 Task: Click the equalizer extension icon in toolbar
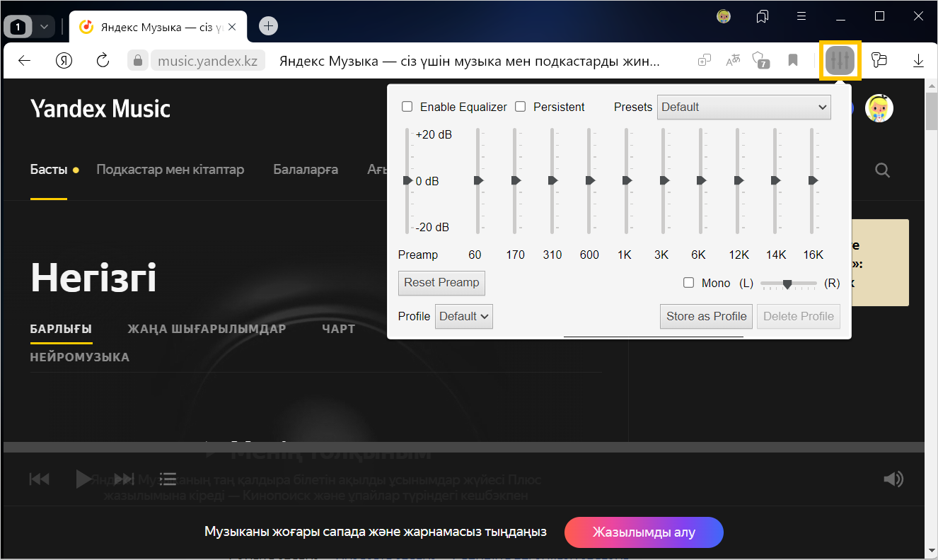pos(840,60)
